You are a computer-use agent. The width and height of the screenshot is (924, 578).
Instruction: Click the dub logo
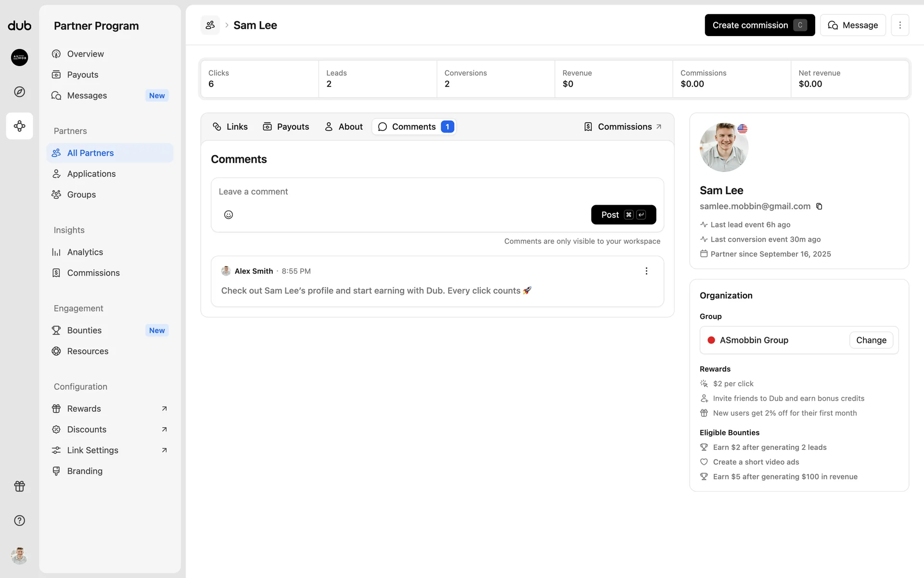[x=19, y=26]
